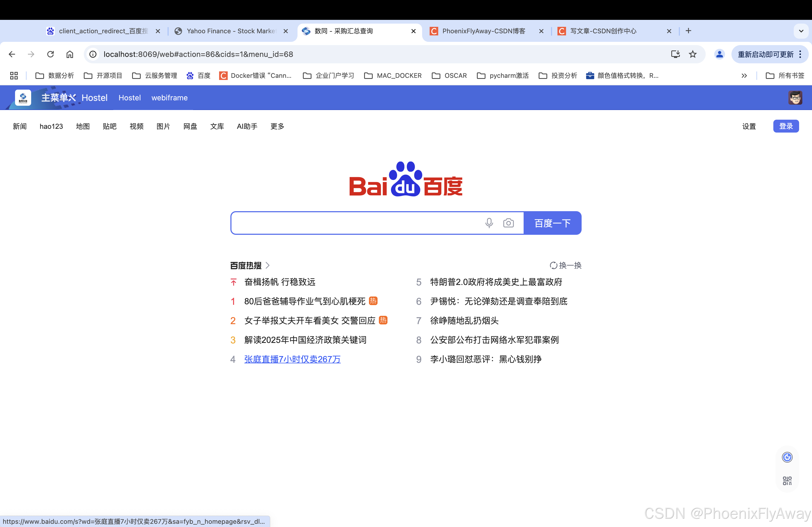Expand 百度热搜 chevron arrow

[x=267, y=265]
